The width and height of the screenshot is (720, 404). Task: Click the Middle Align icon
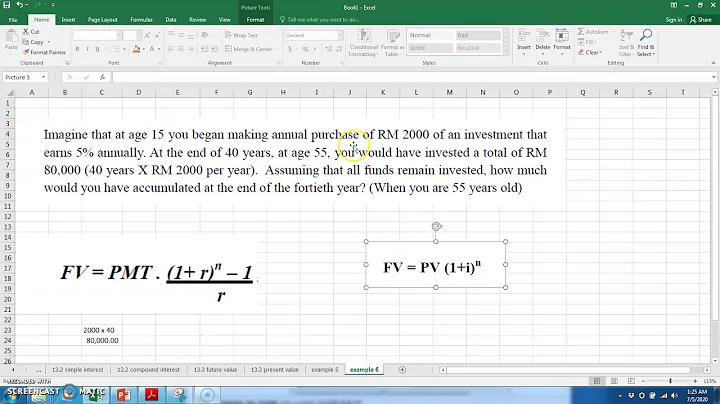click(x=181, y=35)
